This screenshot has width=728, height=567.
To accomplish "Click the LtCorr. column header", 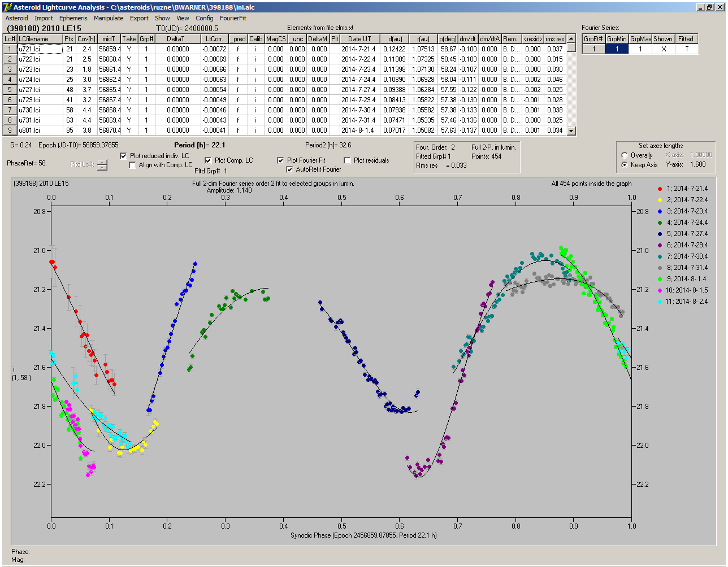I will (x=214, y=39).
